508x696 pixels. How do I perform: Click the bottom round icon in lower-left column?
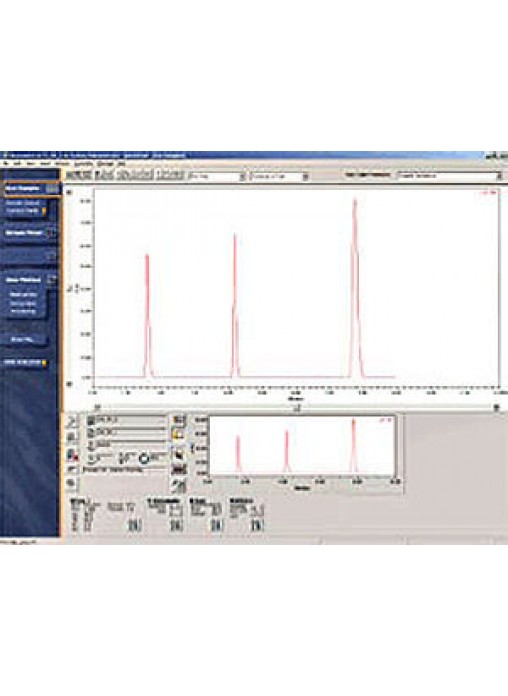72,482
